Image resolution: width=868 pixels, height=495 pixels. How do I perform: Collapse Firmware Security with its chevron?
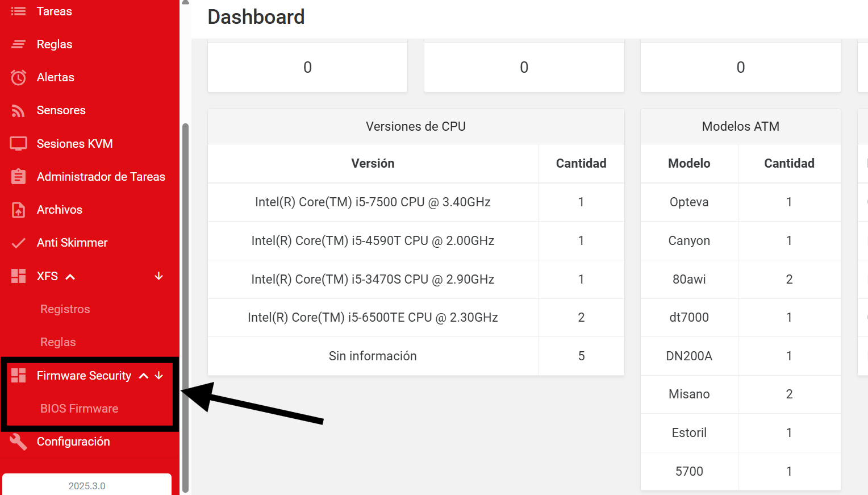pyautogui.click(x=144, y=376)
